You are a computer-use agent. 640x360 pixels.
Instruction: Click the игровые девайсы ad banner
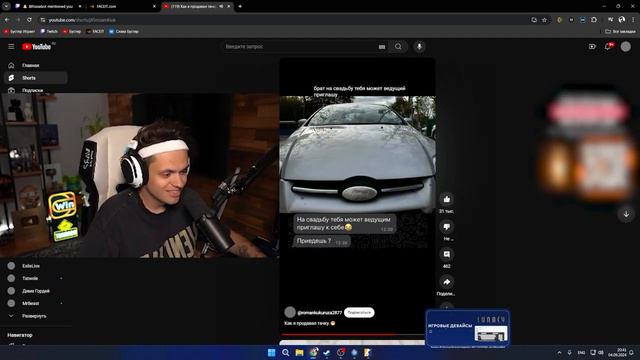click(468, 328)
